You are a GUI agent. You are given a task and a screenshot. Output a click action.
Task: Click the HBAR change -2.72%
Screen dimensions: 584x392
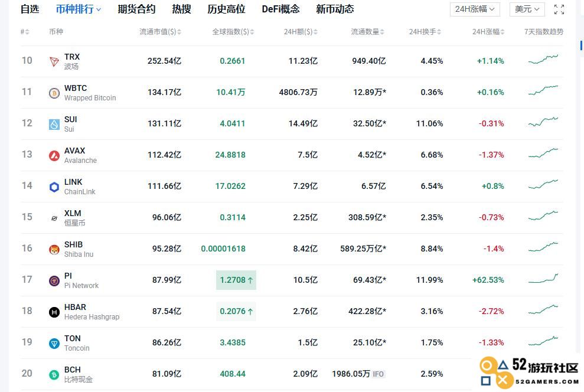click(491, 311)
